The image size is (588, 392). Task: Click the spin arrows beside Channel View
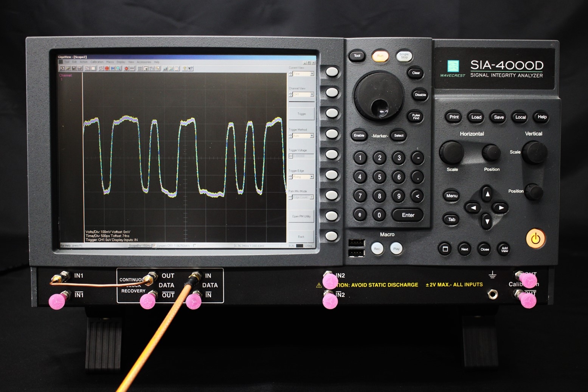(291, 95)
